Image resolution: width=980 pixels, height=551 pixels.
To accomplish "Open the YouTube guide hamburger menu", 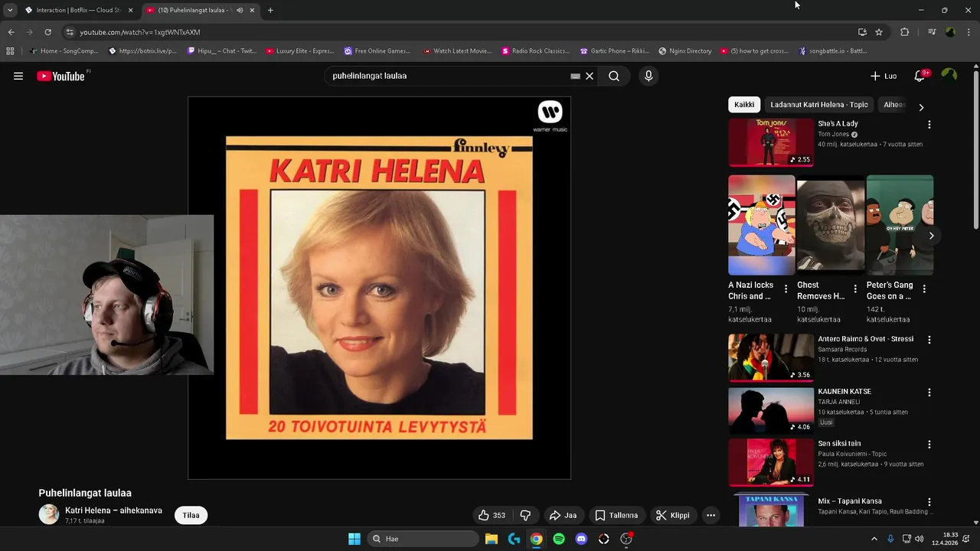I will point(18,76).
